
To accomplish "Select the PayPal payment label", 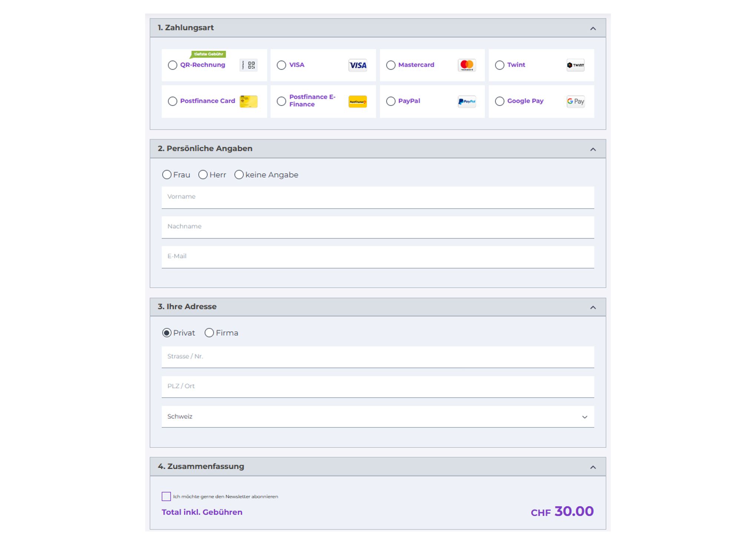I will pyautogui.click(x=409, y=101).
